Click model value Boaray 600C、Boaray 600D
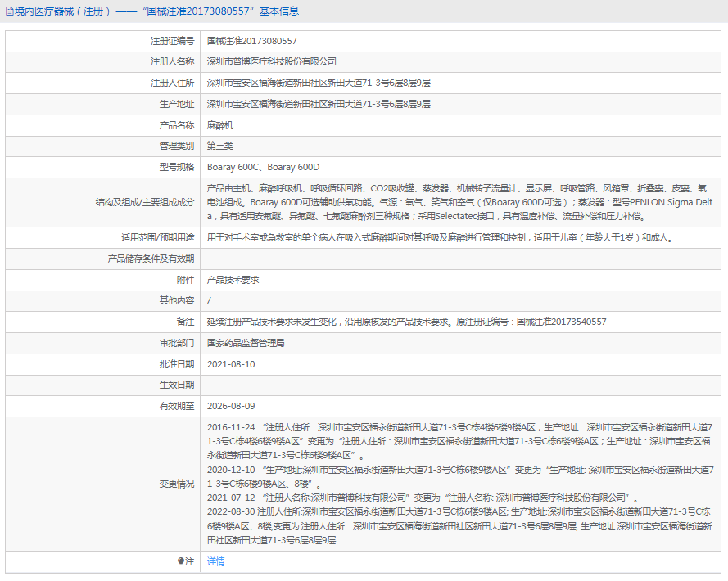This screenshot has height=581, width=728. point(263,167)
